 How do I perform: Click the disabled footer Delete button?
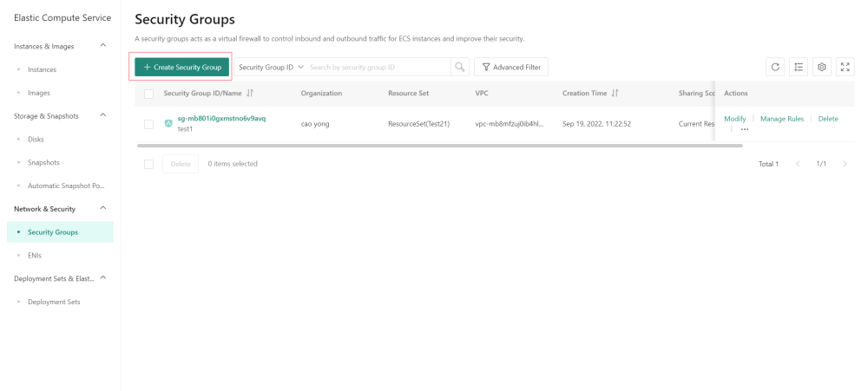[181, 164]
